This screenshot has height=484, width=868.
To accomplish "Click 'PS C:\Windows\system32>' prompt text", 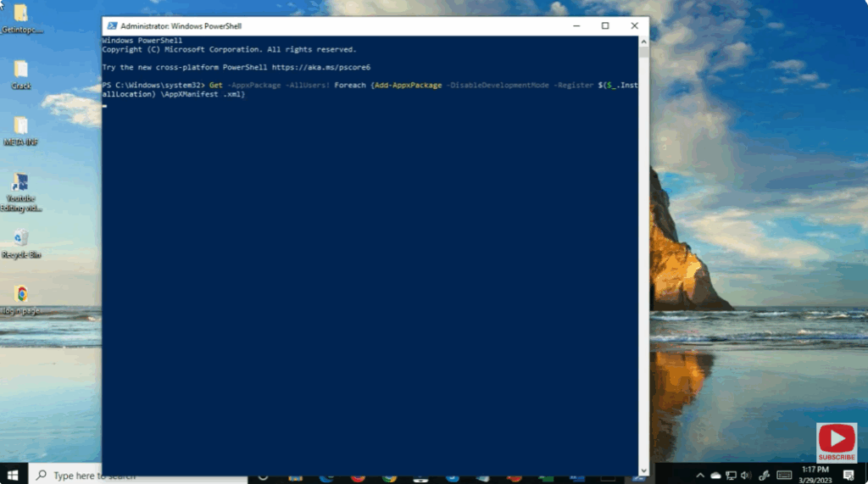I will click(153, 86).
